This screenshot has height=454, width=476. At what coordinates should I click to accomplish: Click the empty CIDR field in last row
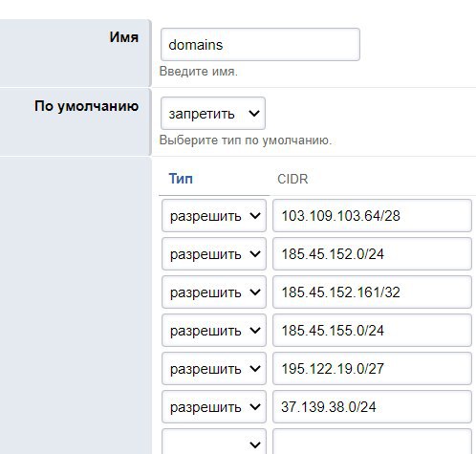(x=372, y=442)
